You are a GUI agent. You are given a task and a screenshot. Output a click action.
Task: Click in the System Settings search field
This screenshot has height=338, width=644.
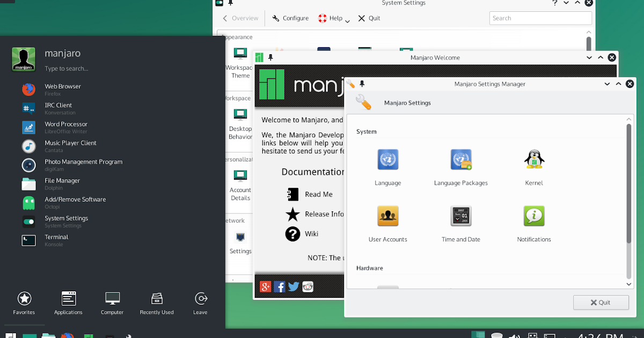[x=540, y=18]
